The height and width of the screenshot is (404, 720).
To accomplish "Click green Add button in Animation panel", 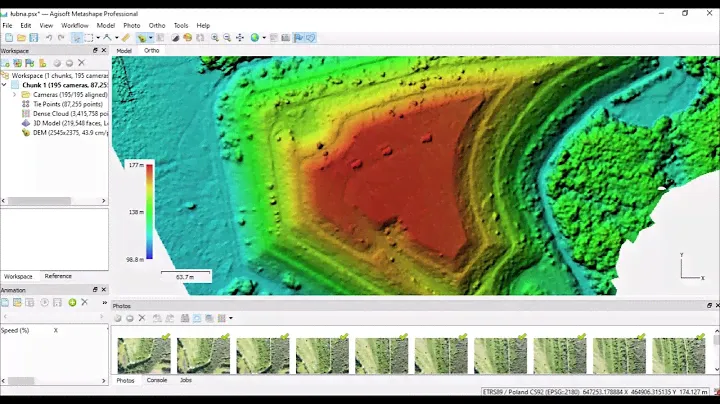I will coord(72,302).
